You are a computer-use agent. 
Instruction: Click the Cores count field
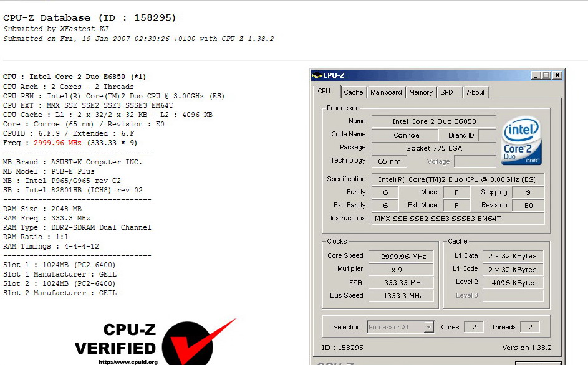[x=474, y=327]
